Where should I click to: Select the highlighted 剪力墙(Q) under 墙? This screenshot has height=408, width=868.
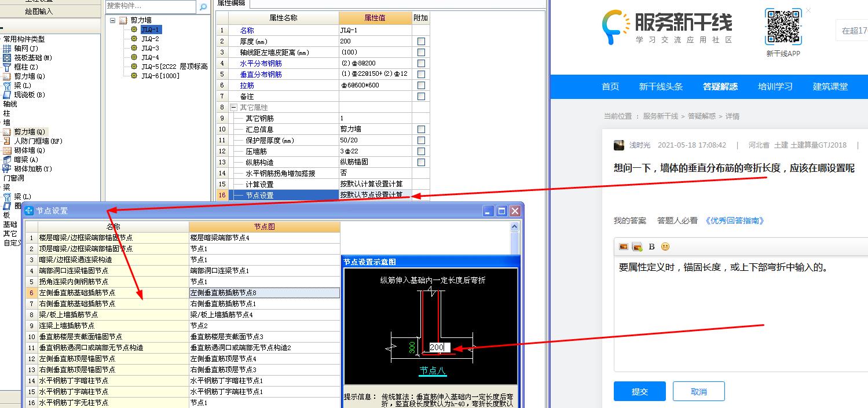(25, 132)
